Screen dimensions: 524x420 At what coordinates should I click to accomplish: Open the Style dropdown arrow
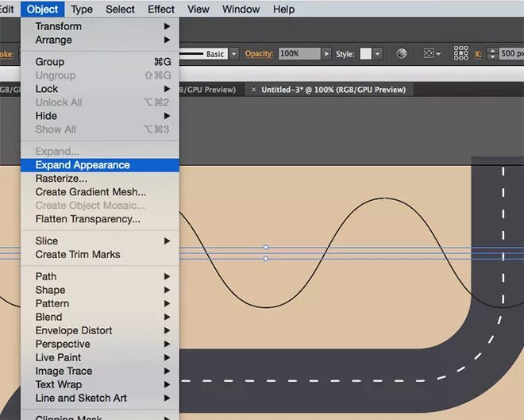pyautogui.click(x=378, y=54)
